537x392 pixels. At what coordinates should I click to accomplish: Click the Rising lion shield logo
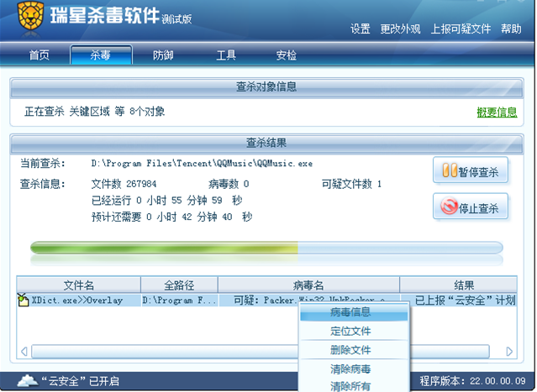[30, 17]
